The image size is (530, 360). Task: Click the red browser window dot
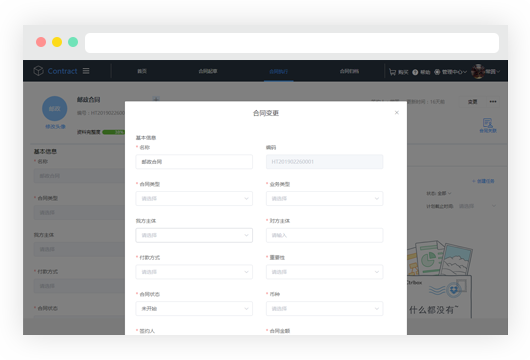coord(41,42)
